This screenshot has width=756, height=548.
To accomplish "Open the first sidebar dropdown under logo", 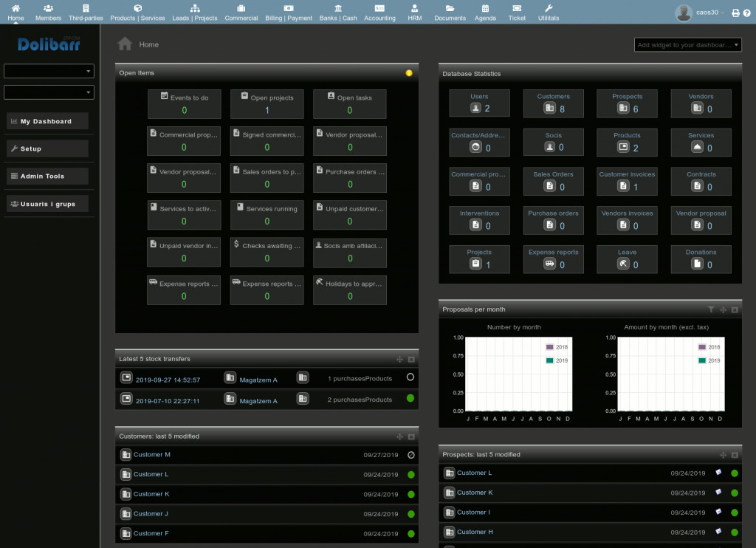I will pos(49,71).
